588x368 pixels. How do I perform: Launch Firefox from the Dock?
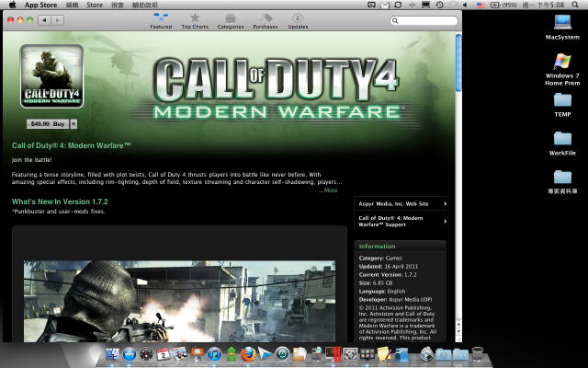248,354
